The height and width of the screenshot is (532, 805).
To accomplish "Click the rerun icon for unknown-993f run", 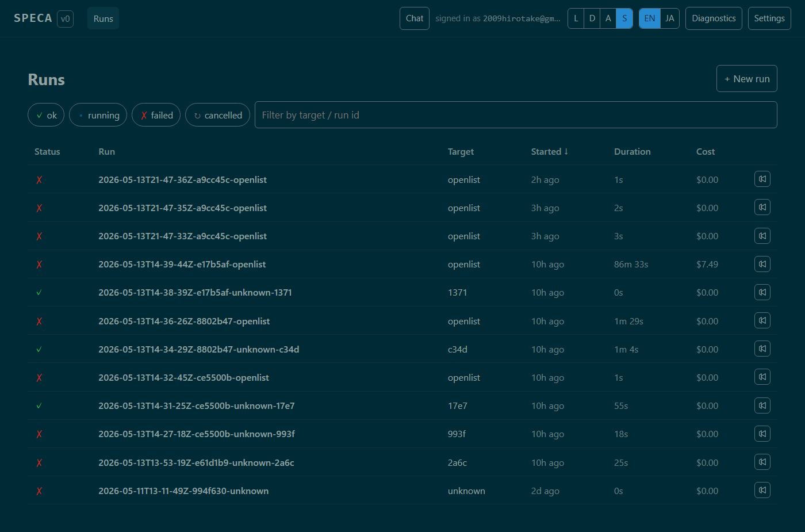I will [762, 434].
